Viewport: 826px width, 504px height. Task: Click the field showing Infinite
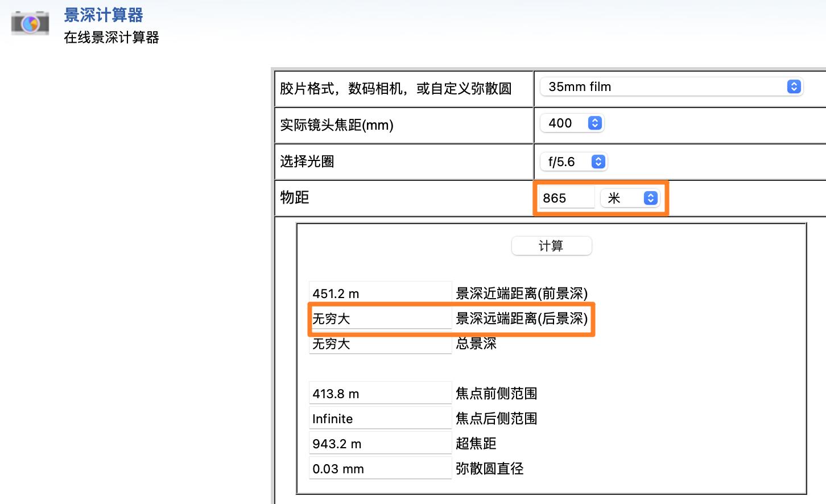[380, 418]
